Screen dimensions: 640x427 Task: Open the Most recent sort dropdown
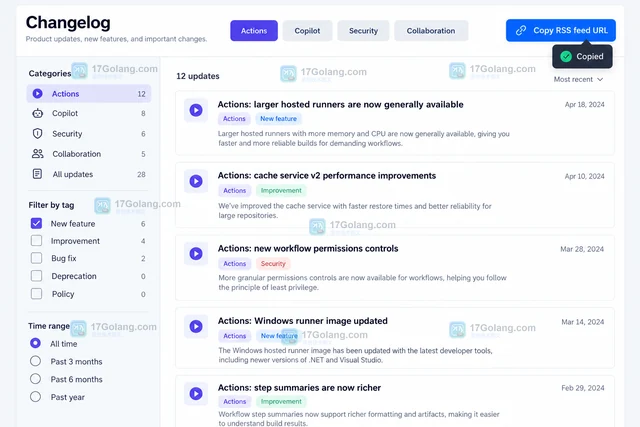tap(578, 79)
